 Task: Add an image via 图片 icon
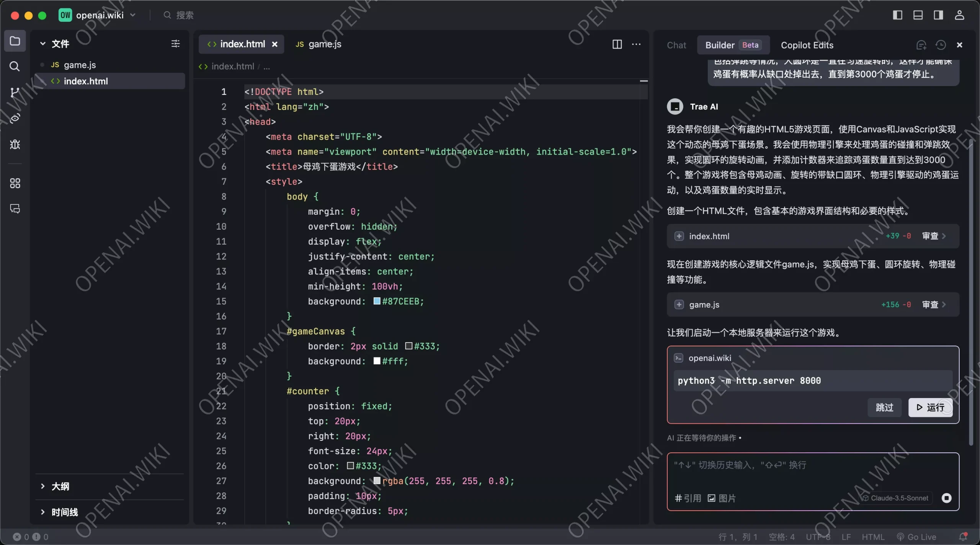point(722,498)
